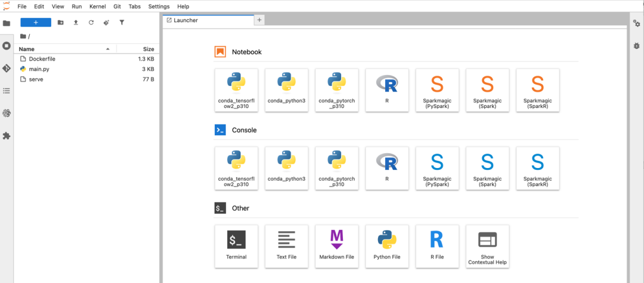Open the Running Terminals and Kernels panel
Image resolution: width=644 pixels, height=283 pixels.
coord(7,45)
